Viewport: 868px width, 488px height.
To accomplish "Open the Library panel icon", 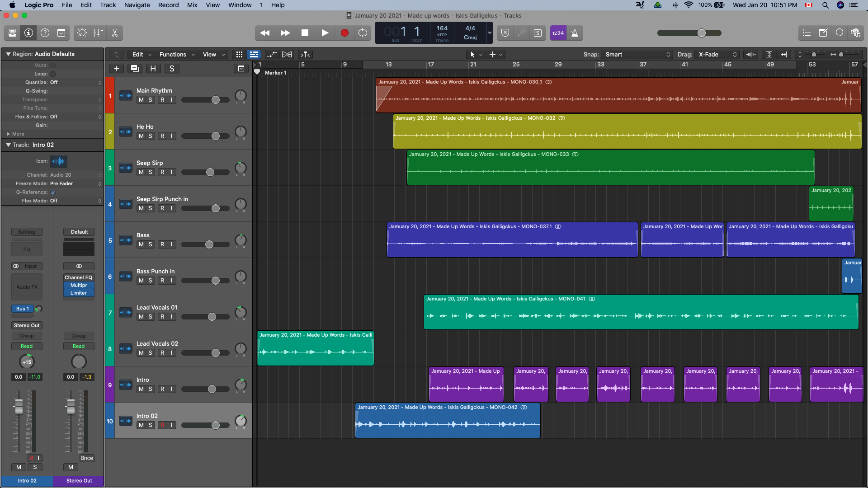I will (13, 33).
